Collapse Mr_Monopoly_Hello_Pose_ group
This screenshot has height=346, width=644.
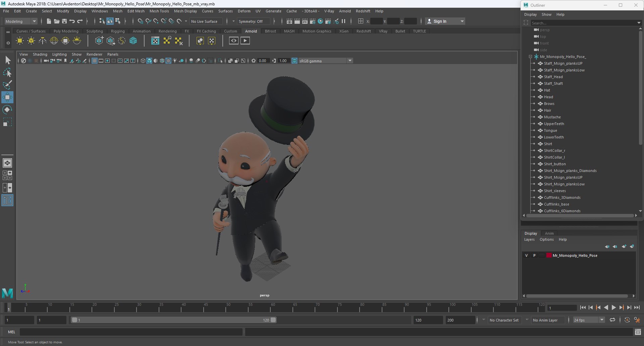click(530, 57)
